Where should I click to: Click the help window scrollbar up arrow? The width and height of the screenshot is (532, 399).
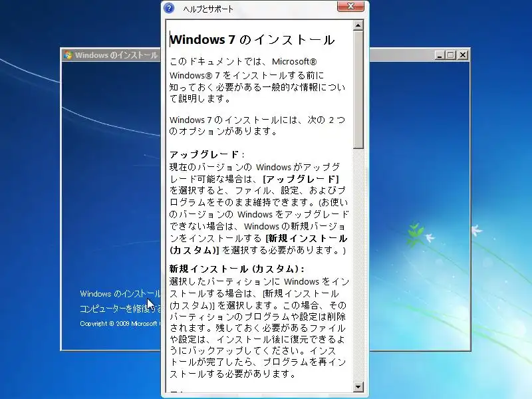(358, 25)
